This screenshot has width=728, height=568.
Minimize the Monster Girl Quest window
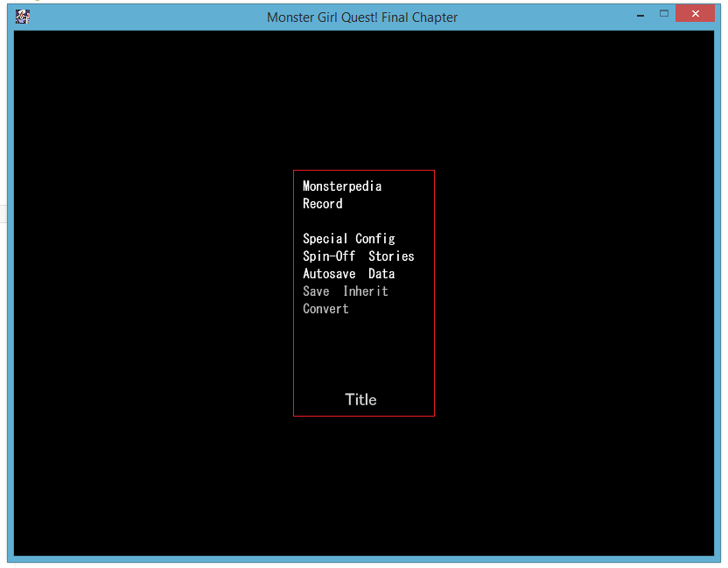tap(640, 16)
